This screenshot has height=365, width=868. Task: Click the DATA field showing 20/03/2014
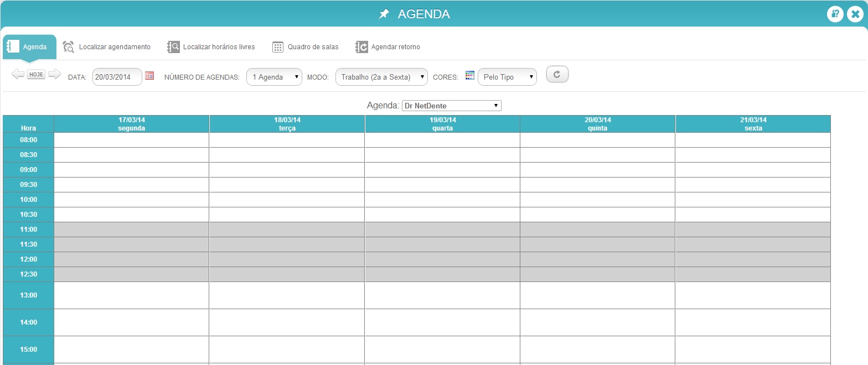pos(117,77)
